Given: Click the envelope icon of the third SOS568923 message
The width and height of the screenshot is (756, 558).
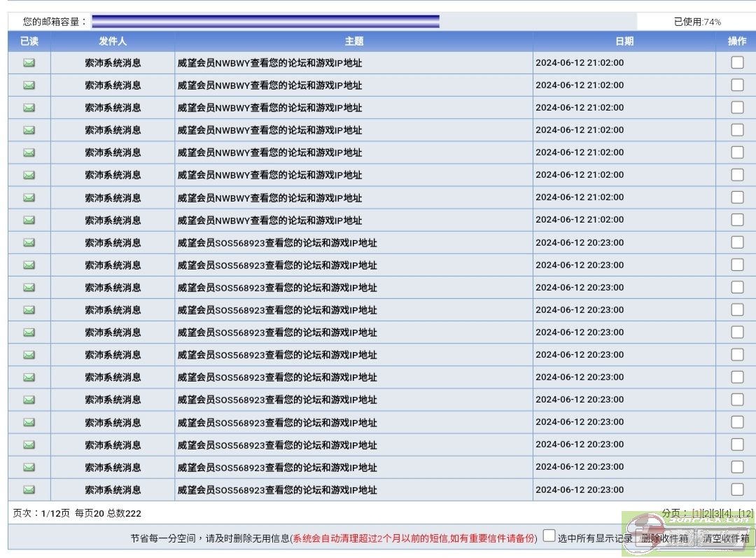Looking at the screenshot, I should point(29,288).
